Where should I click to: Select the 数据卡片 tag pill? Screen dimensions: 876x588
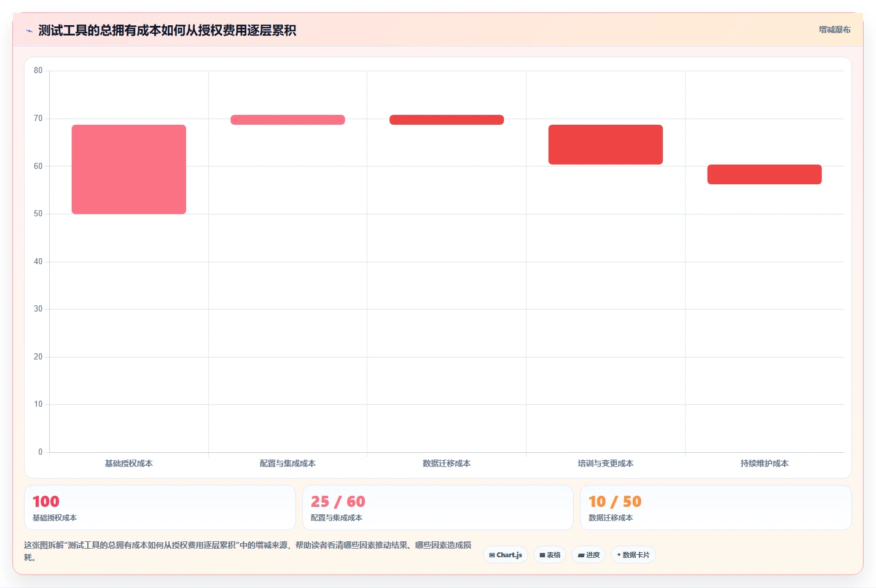click(x=633, y=555)
